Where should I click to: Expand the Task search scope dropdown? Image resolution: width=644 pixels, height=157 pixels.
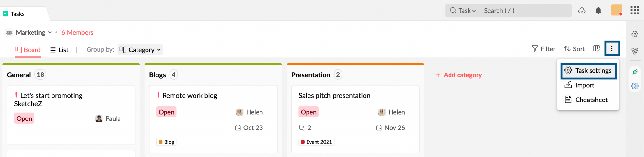tap(467, 11)
